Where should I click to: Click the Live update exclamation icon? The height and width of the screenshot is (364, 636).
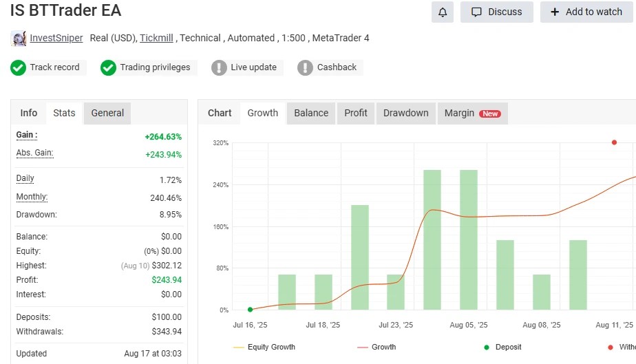[x=219, y=67]
